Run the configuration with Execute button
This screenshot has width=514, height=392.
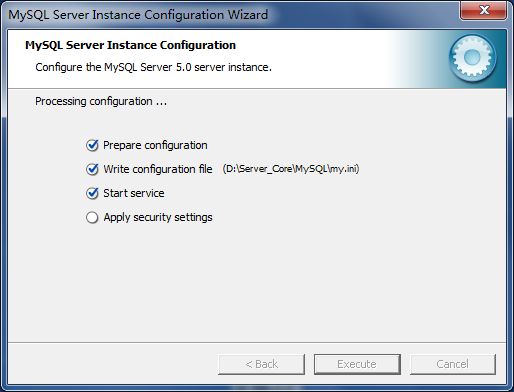click(x=357, y=364)
